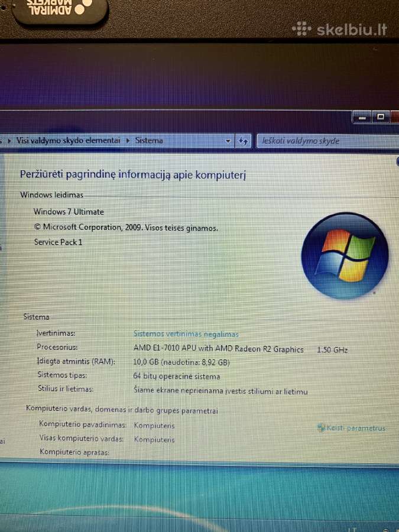Click the 'Windows leidimas' section header
Viewport: 399px width, 532px height.
click(x=51, y=194)
